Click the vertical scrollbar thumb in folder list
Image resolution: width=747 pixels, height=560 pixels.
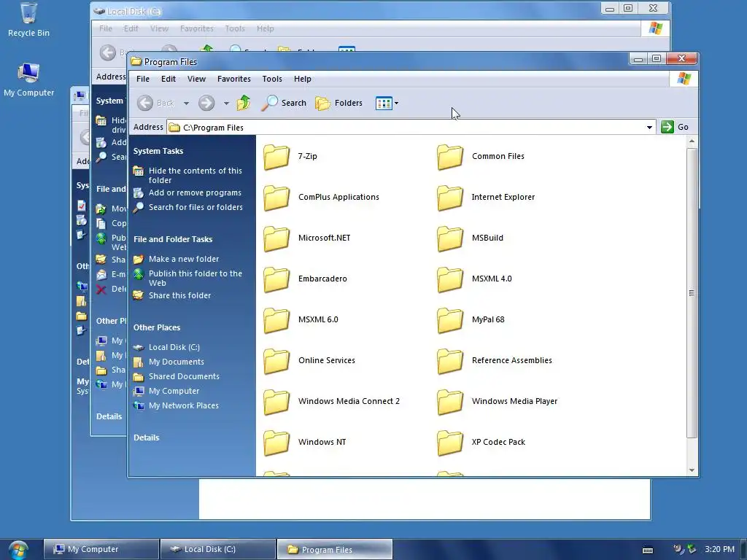[x=692, y=293]
